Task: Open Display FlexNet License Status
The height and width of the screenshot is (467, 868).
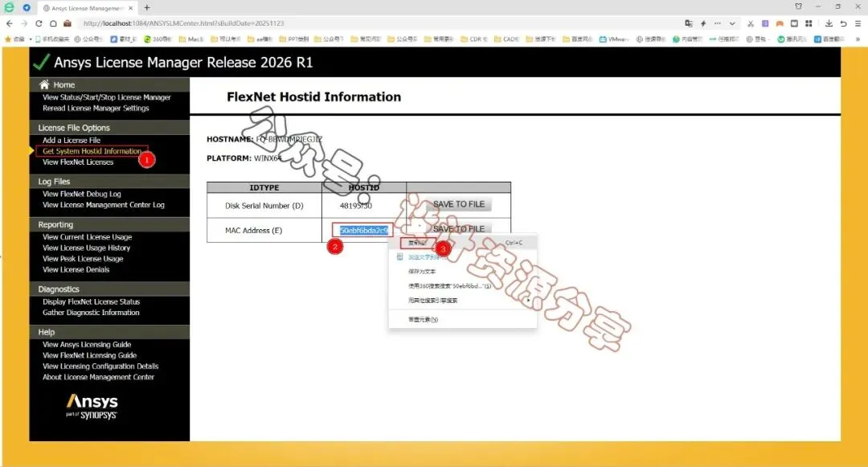Action: (x=92, y=301)
